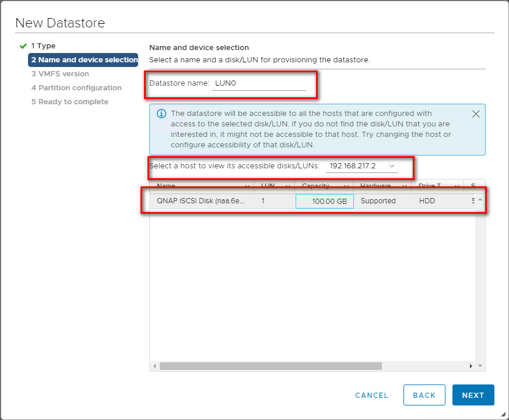Image resolution: width=509 pixels, height=420 pixels.
Task: Cancel the New Datastore wizard
Action: (x=371, y=395)
